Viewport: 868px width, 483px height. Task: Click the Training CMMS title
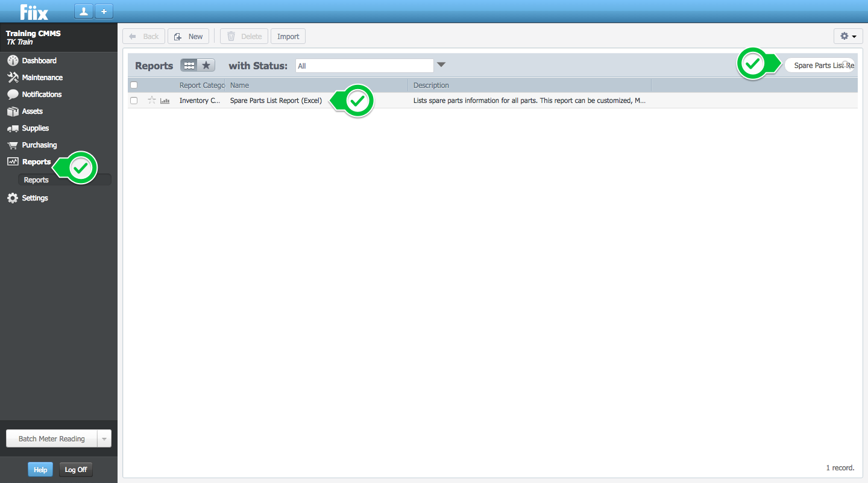pyautogui.click(x=33, y=33)
